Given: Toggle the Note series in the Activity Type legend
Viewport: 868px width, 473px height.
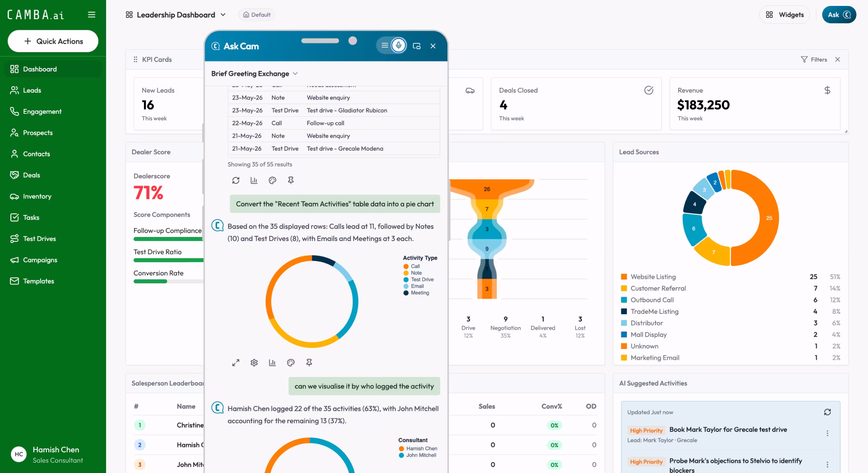Looking at the screenshot, I should pyautogui.click(x=413, y=273).
